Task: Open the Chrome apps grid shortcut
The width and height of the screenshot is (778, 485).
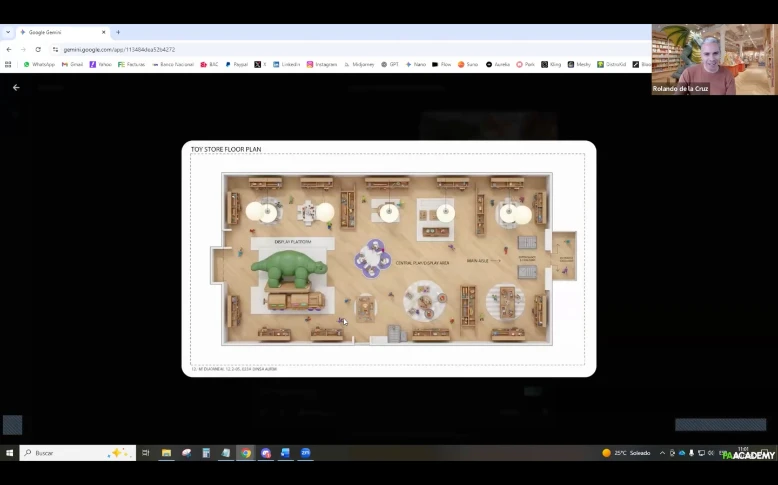Action: click(9, 64)
